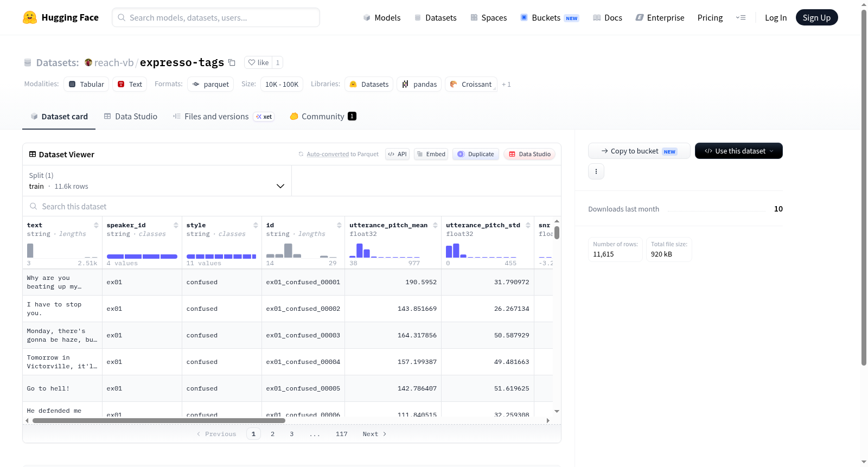The image size is (868, 467).
Task: Open Data Studio from the viewer header
Action: click(529, 154)
